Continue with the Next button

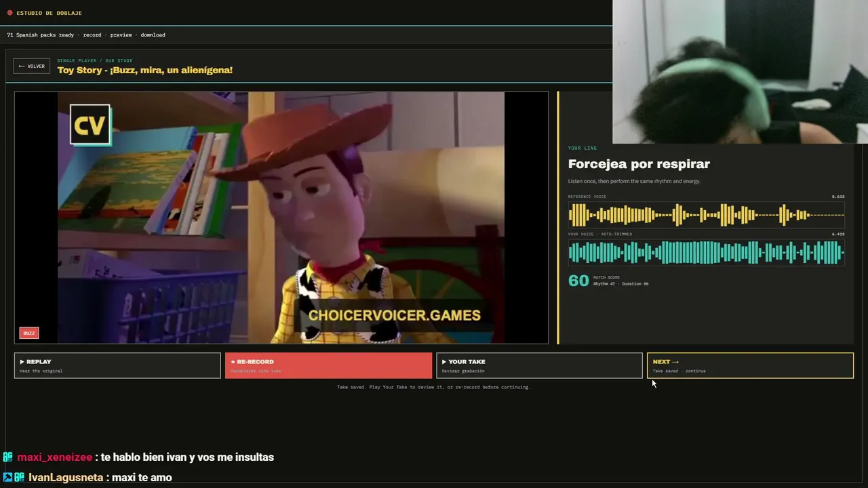tap(750, 365)
